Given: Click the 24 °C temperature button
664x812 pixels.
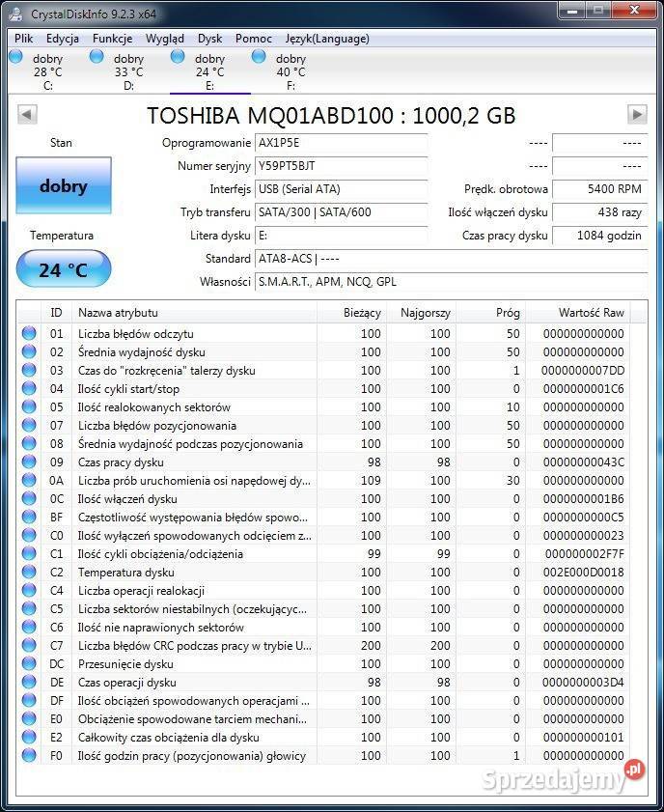Looking at the screenshot, I should coord(64,269).
